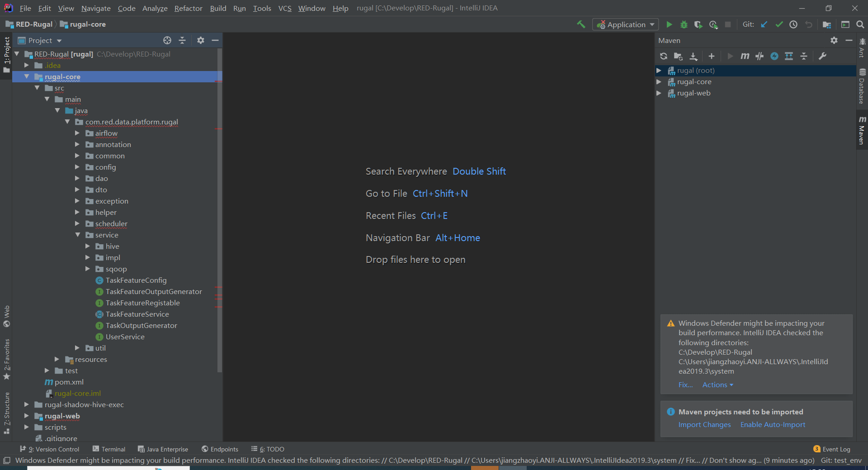
Task: Locate opened file target icon in Project panel
Action: pyautogui.click(x=167, y=40)
